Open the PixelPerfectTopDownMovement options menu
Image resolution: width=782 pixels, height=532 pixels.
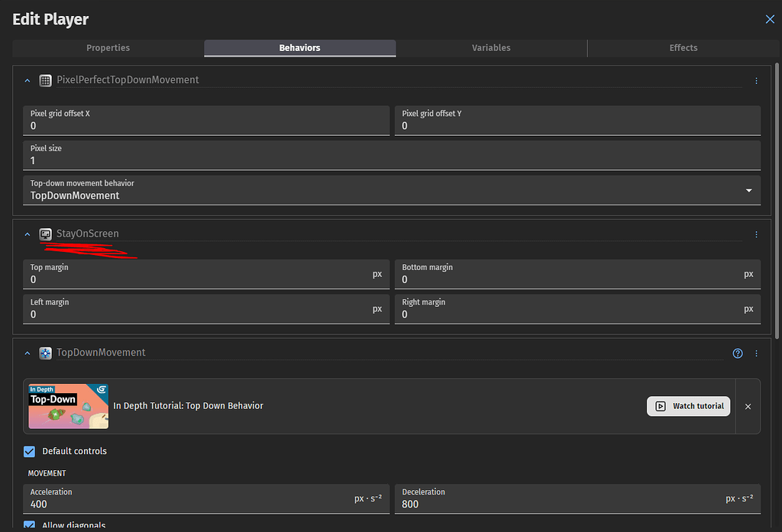pos(756,80)
